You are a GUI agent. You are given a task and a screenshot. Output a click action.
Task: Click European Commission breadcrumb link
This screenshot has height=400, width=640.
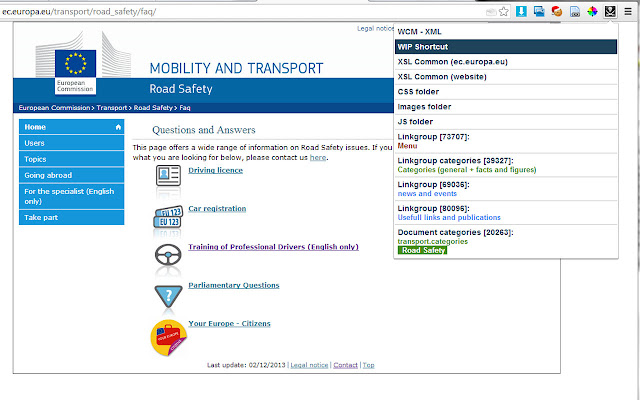(54, 108)
